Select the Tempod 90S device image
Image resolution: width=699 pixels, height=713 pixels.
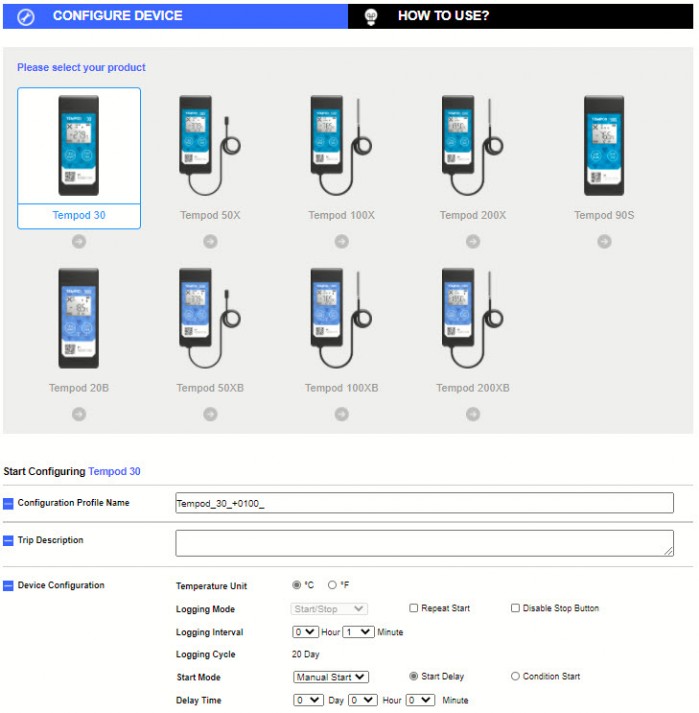coord(604,146)
